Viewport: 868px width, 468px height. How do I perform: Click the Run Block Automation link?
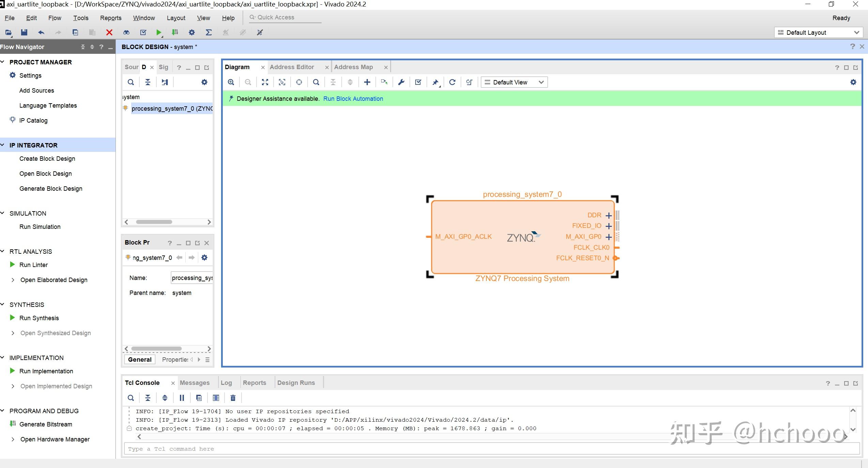coord(353,99)
